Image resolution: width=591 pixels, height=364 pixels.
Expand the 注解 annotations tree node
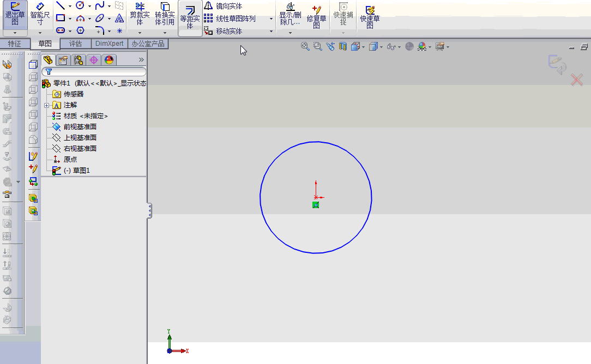point(47,105)
